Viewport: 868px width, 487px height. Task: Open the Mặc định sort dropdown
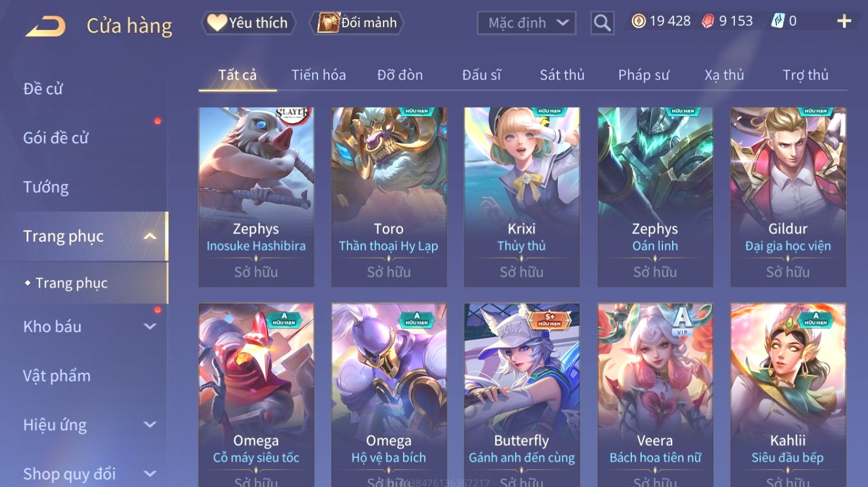pos(526,23)
